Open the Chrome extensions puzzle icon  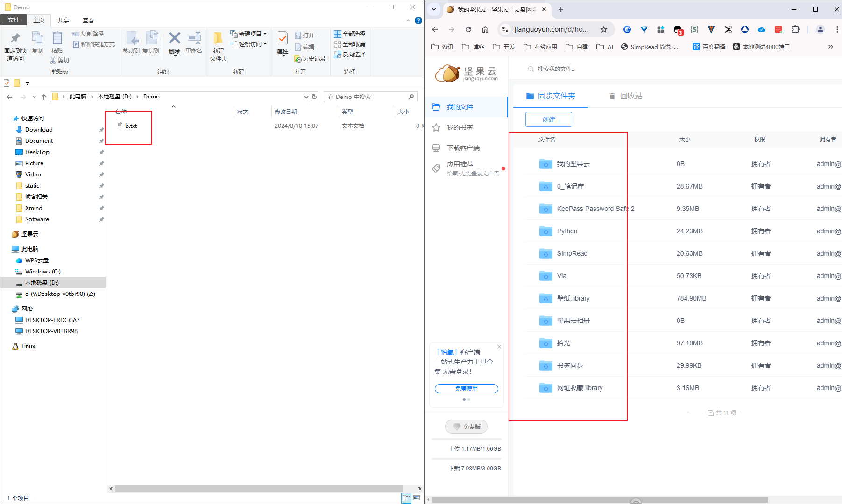795,29
